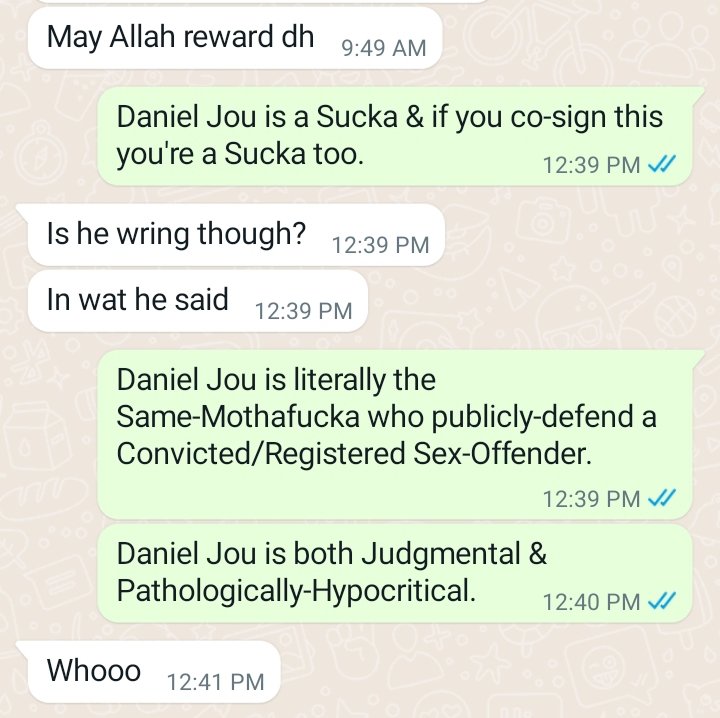The height and width of the screenshot is (718, 720).
Task: Tap empty chat background right of 'Whooo'
Action: point(496,672)
